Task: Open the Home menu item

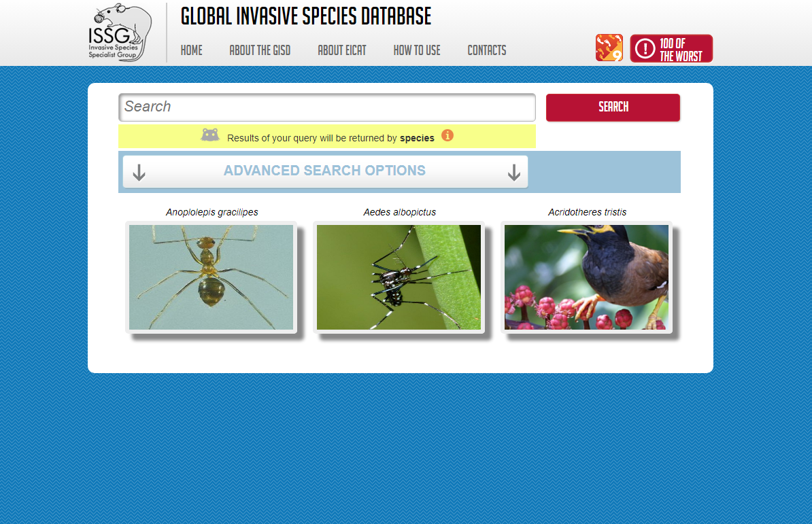Action: 191,50
